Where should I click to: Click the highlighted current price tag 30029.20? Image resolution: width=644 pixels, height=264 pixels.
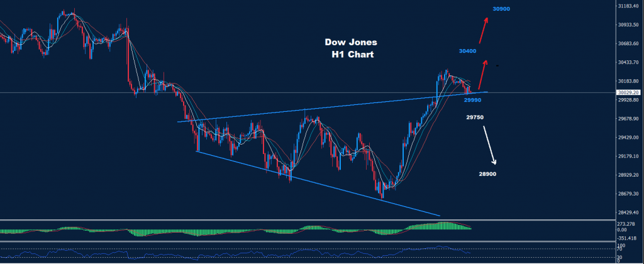(x=628, y=93)
